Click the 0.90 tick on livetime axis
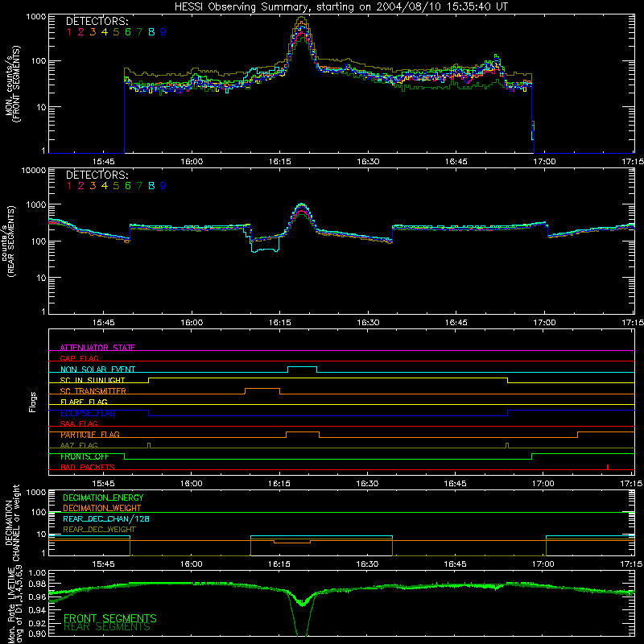This screenshot has width=644, height=644. tap(38, 634)
